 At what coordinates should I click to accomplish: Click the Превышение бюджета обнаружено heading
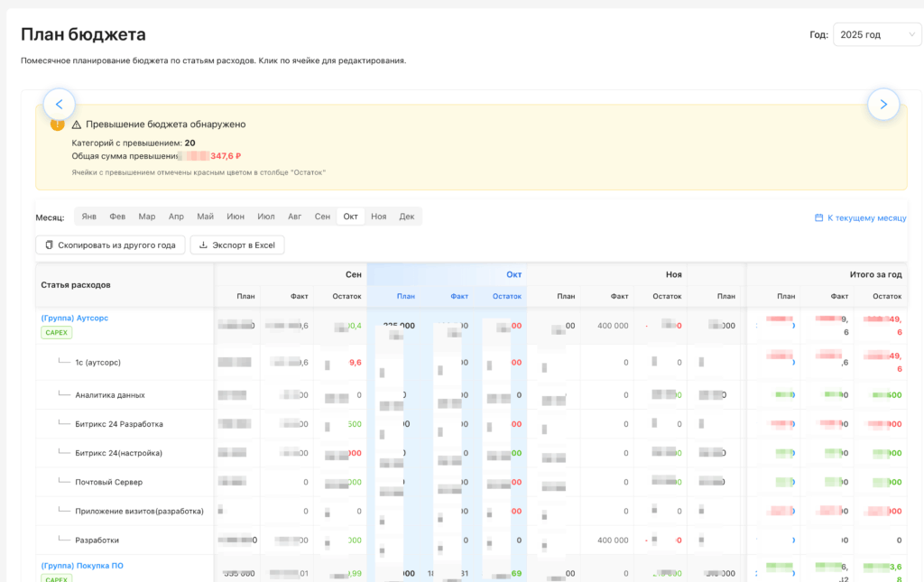pyautogui.click(x=166, y=125)
